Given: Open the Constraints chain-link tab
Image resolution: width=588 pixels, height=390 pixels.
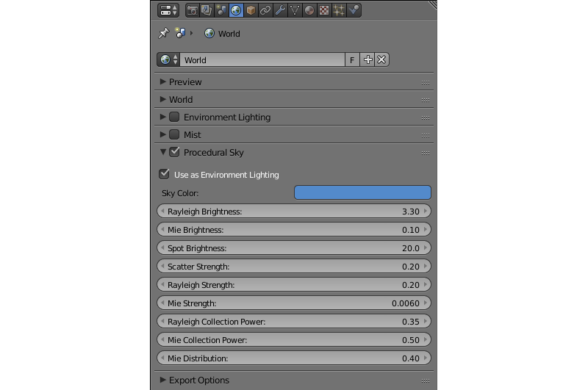Looking at the screenshot, I should click(x=265, y=10).
